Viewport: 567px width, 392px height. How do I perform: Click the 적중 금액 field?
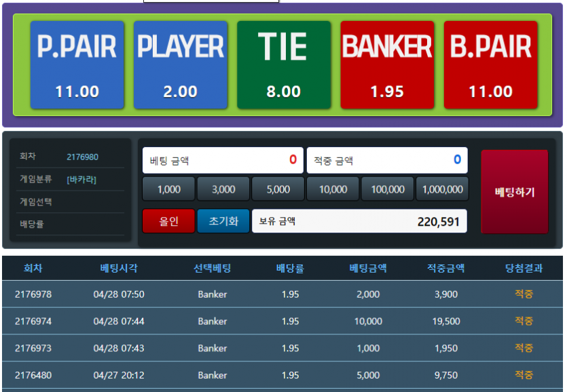tap(386, 161)
